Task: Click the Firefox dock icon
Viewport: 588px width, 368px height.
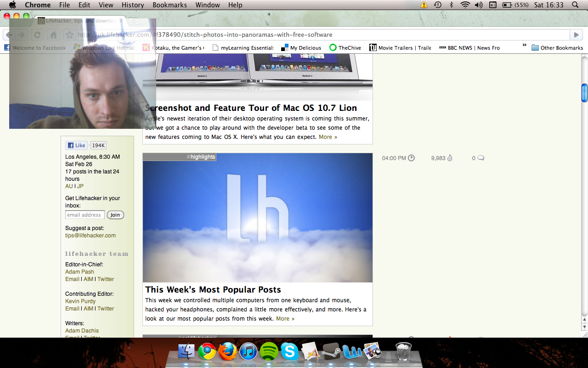Action: (228, 352)
